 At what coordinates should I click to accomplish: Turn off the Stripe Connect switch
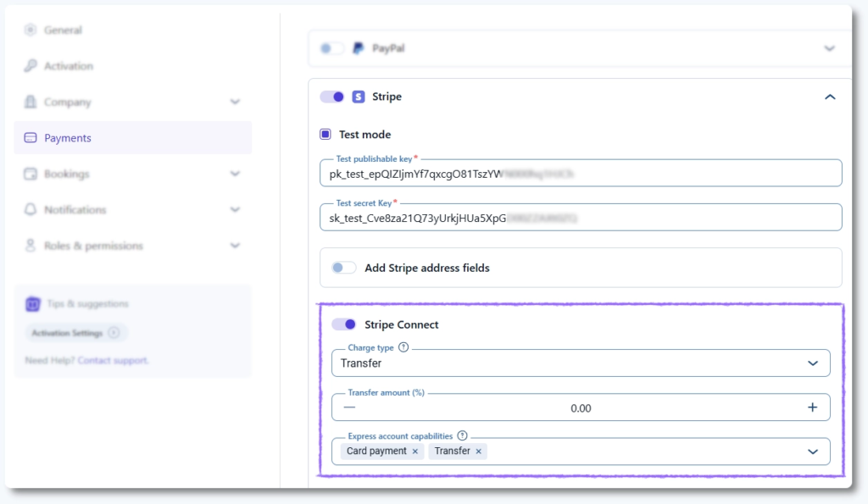(343, 324)
